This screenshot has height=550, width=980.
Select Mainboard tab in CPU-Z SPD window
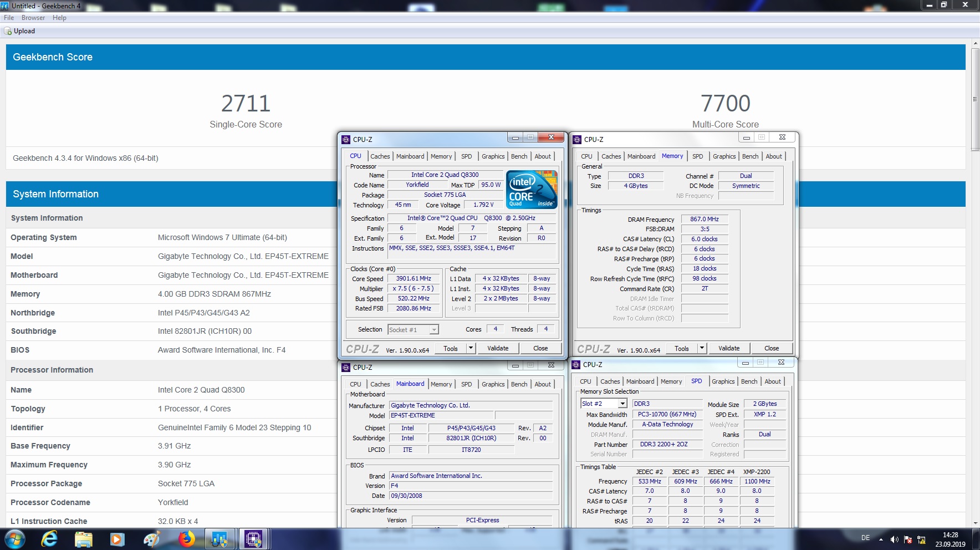point(640,381)
